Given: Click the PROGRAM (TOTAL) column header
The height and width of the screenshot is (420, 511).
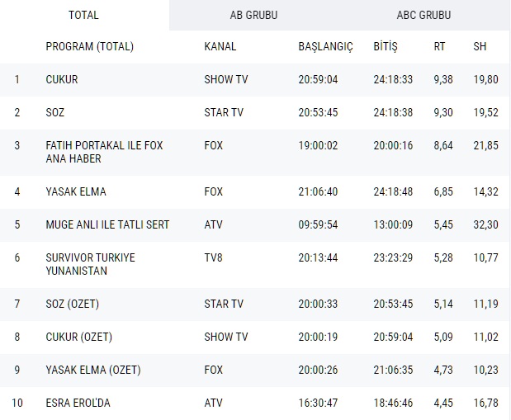Looking at the screenshot, I should click(89, 46).
